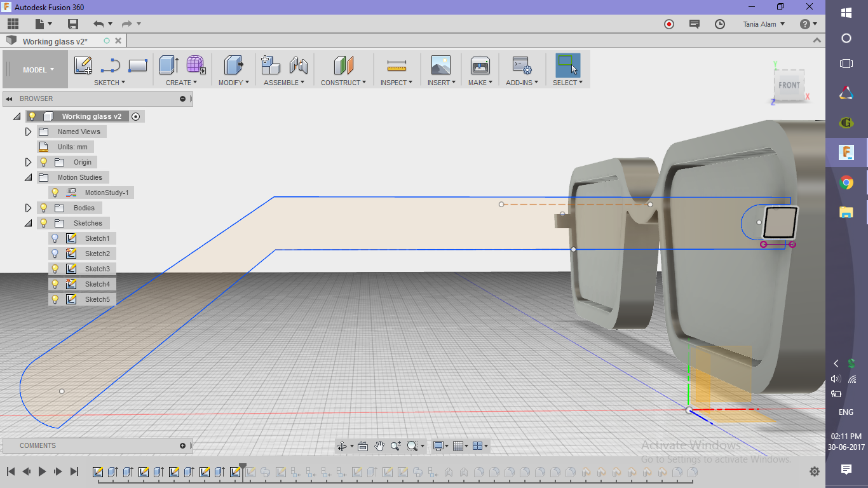Toggle Sketch1 visibility bulb
Screen dimensions: 868x488
tap(55, 238)
